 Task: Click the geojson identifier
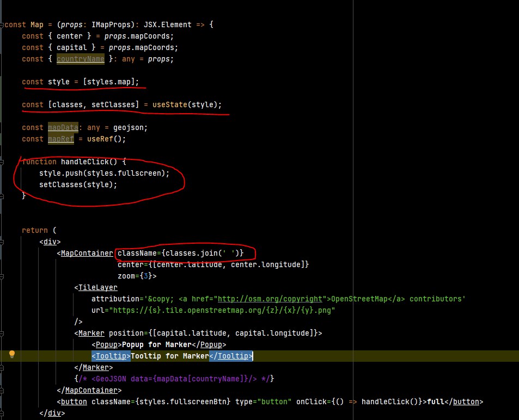128,127
